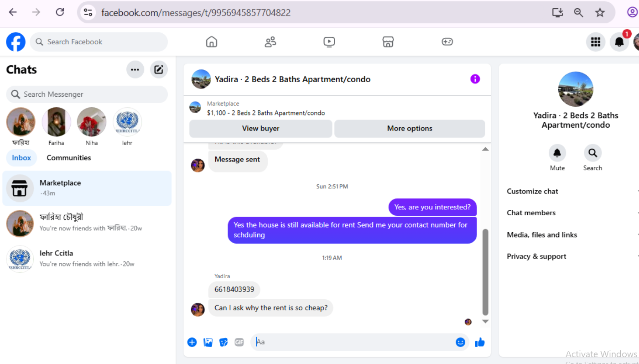The image size is (639, 364).
Task: Reload the page
Action: (x=60, y=12)
